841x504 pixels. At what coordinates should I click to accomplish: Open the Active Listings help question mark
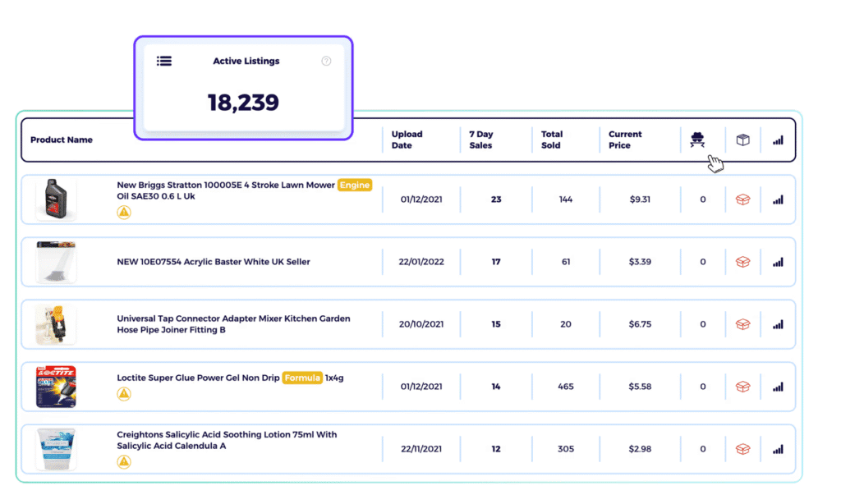click(326, 61)
